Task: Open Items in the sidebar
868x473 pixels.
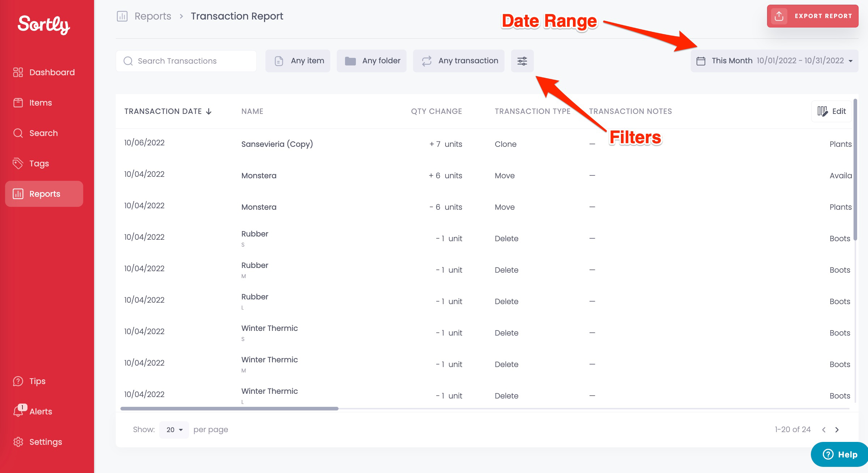Action: click(41, 103)
